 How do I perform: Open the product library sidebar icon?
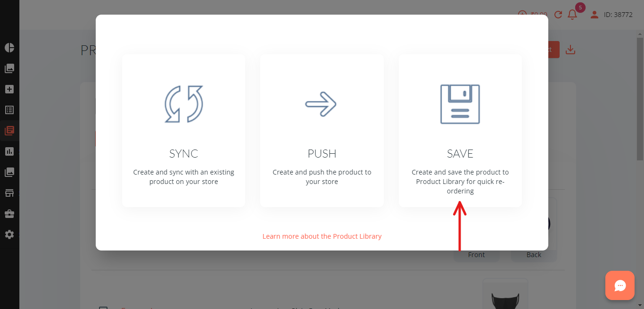tap(9, 131)
